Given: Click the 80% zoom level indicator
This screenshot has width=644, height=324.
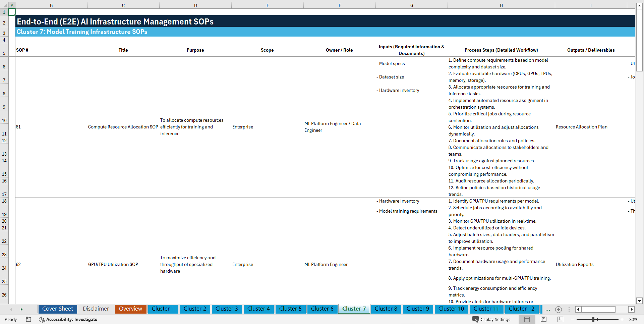Looking at the screenshot, I should 633,319.
